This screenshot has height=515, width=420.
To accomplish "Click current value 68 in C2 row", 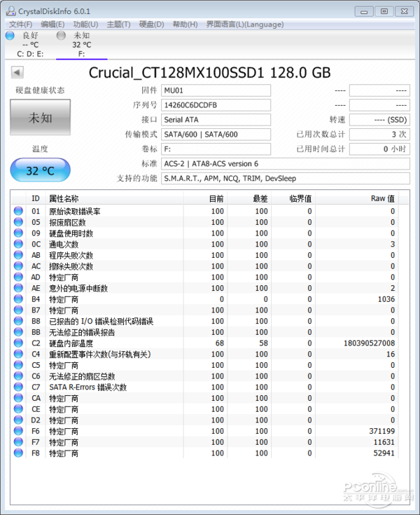I will coord(220,343).
